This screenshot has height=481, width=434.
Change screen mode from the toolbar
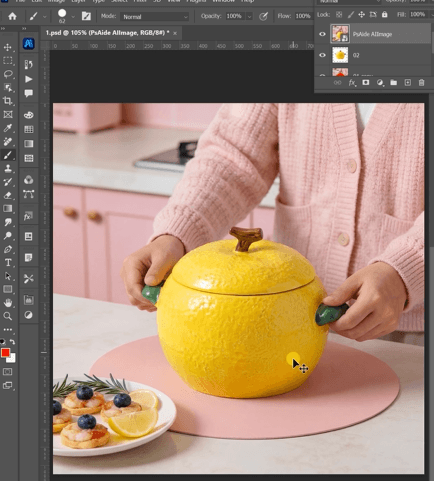(x=8, y=385)
